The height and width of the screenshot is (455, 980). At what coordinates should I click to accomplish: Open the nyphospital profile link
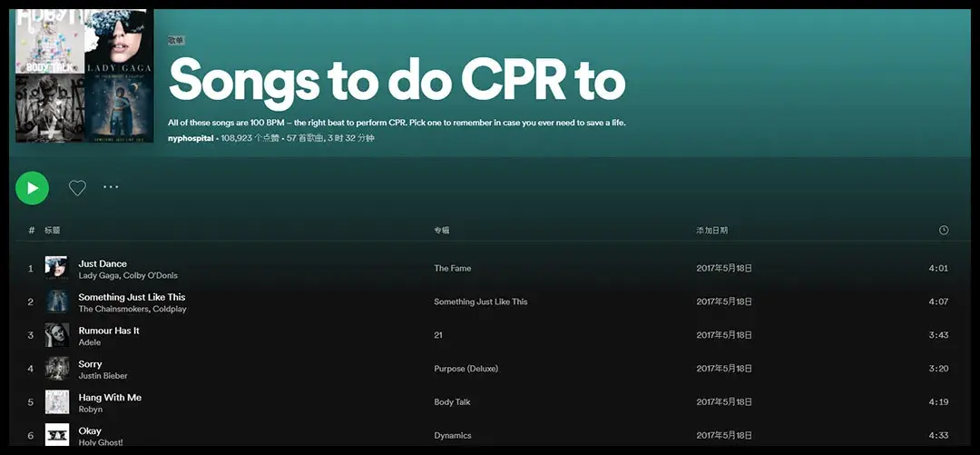point(191,138)
